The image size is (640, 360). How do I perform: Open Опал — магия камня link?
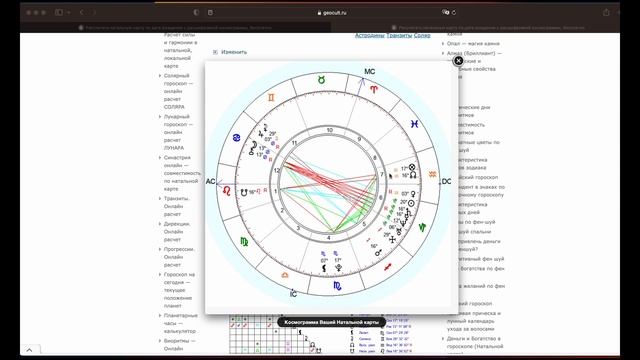click(473, 43)
